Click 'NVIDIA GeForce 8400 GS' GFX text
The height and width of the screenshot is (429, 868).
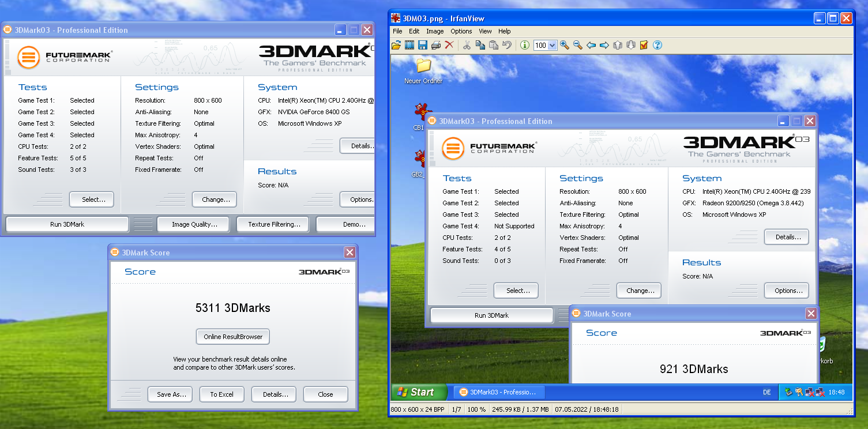[314, 112]
